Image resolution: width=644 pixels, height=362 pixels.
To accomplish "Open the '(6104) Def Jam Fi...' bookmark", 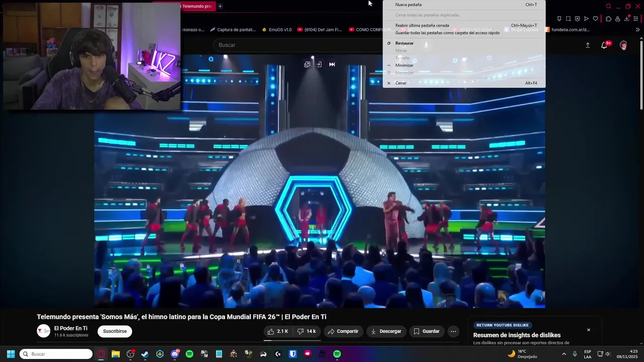I will (x=319, y=30).
